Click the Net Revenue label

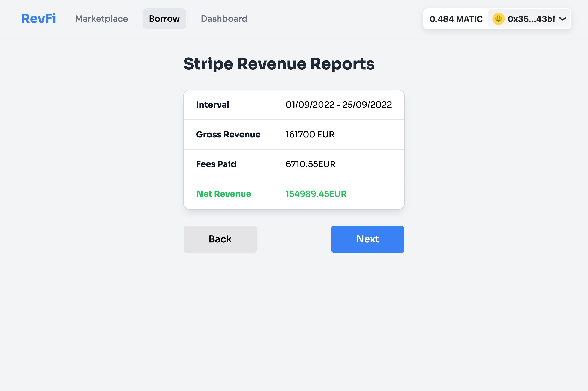(x=224, y=194)
